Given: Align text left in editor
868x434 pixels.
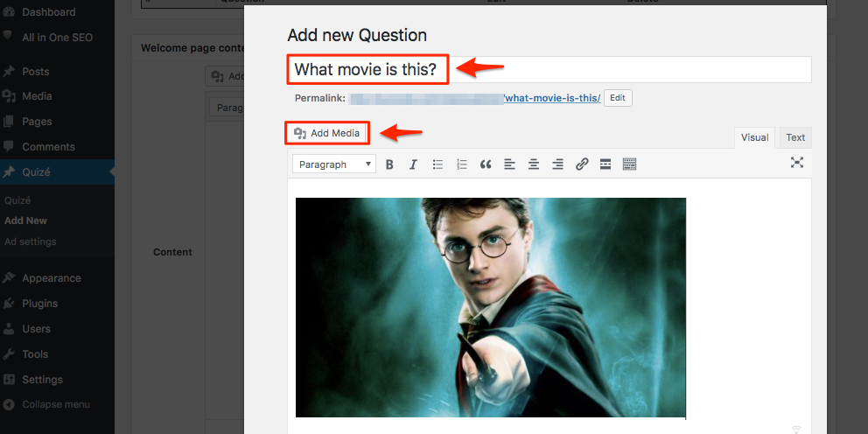Looking at the screenshot, I should coord(509,164).
